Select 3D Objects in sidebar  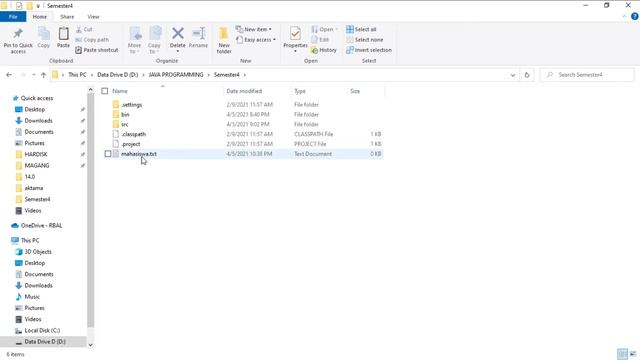38,251
